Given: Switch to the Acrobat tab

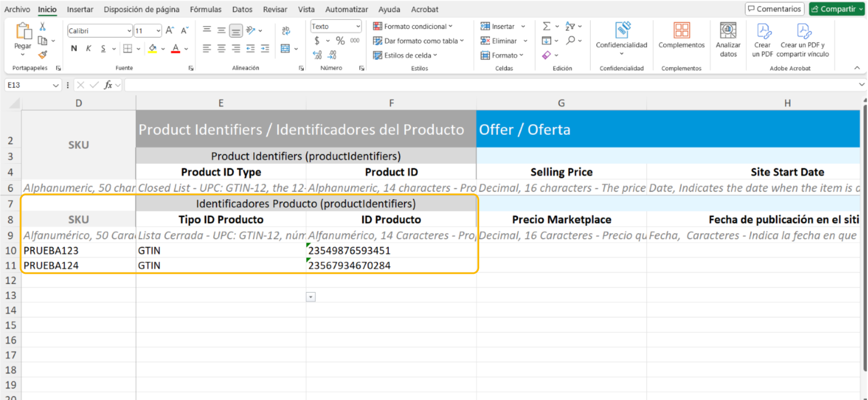Looking at the screenshot, I should tap(425, 9).
